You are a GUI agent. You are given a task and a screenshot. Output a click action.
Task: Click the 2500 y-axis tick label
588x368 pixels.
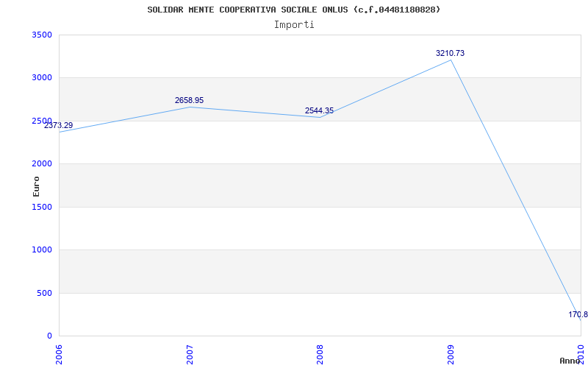pos(42,121)
